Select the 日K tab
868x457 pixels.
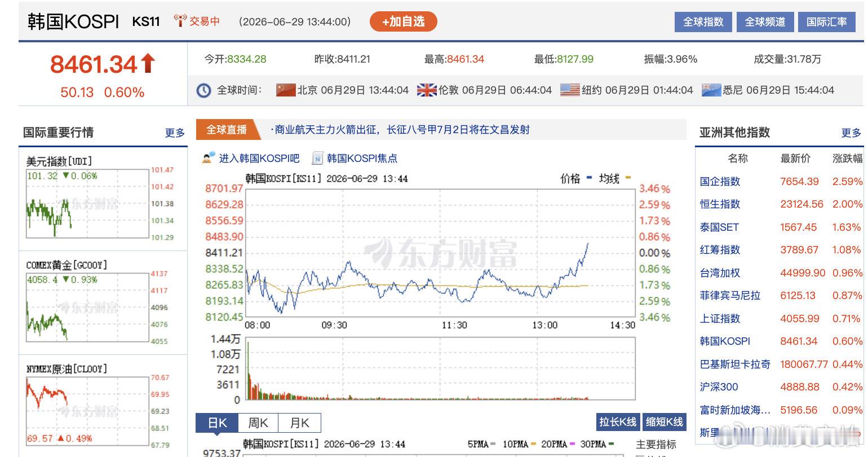point(217,423)
